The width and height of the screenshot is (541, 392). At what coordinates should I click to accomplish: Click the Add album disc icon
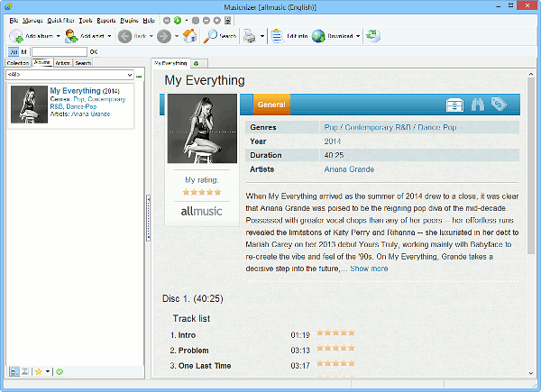[x=16, y=36]
